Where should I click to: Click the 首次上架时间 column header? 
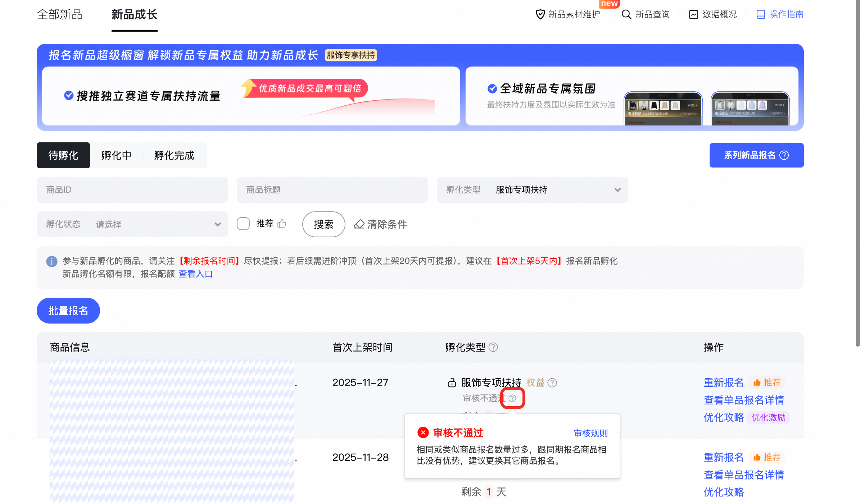[362, 347]
